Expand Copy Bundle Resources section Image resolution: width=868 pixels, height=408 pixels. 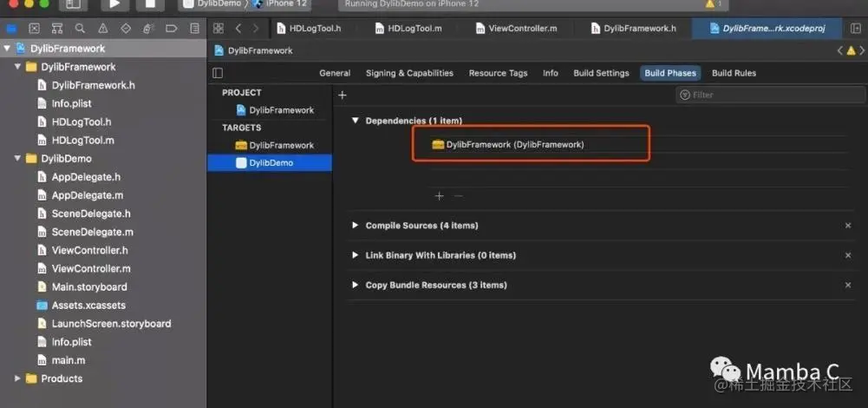click(356, 285)
